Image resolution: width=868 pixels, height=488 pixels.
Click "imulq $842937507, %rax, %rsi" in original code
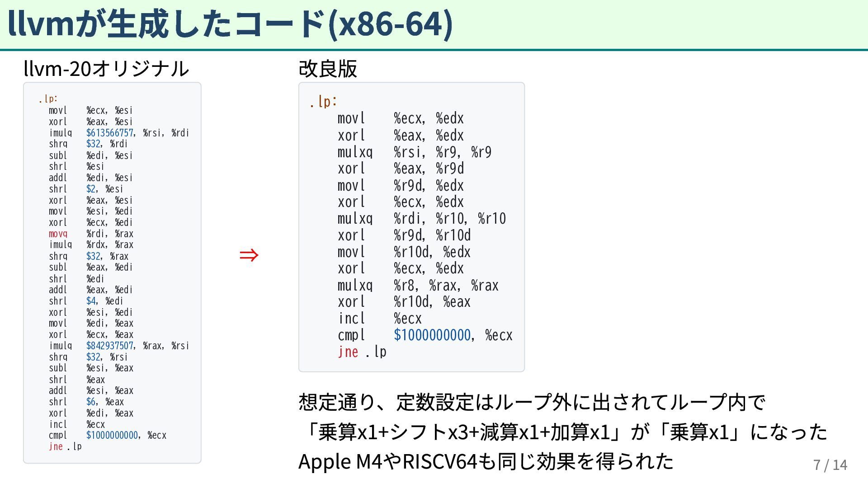pyautogui.click(x=119, y=346)
